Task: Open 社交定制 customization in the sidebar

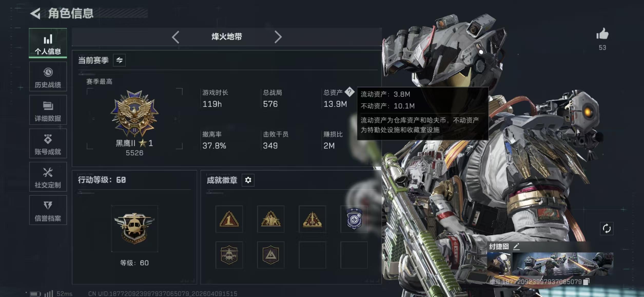Action: coord(48,177)
